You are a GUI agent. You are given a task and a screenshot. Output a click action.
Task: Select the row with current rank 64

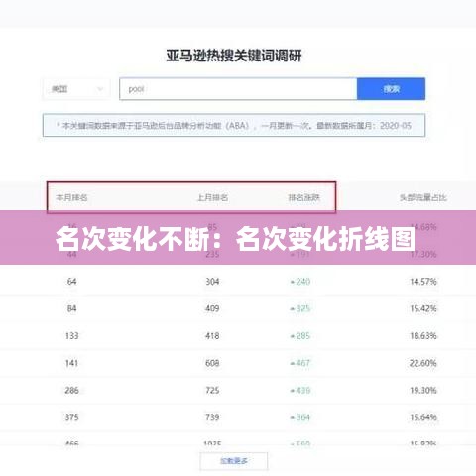(238, 282)
